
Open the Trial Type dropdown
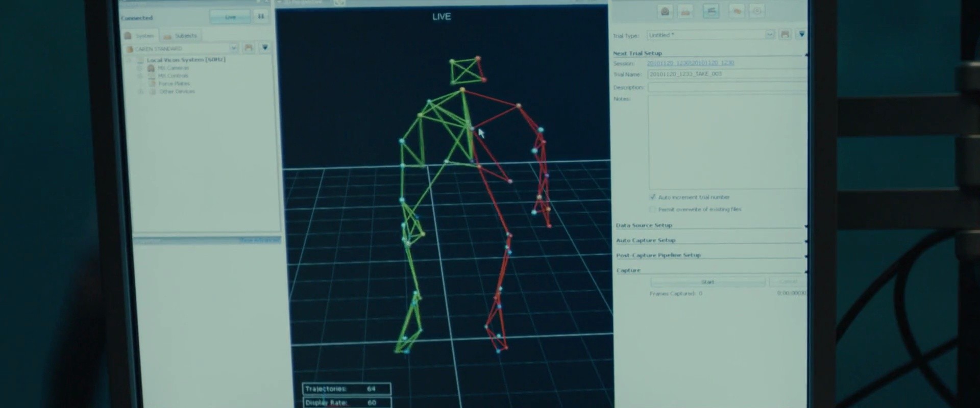(x=769, y=35)
